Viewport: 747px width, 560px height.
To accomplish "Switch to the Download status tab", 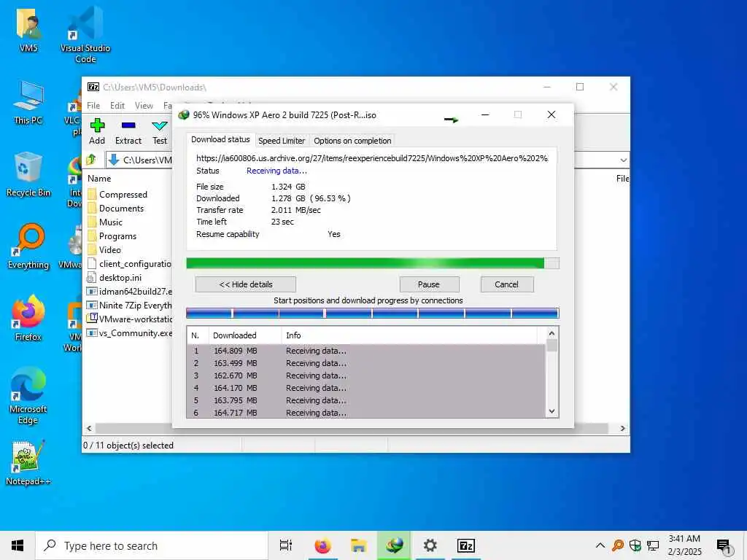I will tap(220, 139).
